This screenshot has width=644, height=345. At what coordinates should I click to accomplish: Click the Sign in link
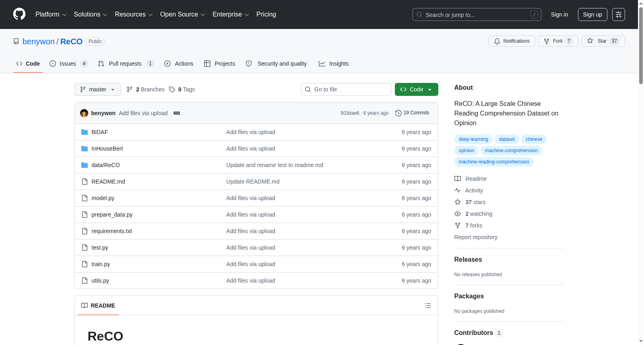[559, 14]
